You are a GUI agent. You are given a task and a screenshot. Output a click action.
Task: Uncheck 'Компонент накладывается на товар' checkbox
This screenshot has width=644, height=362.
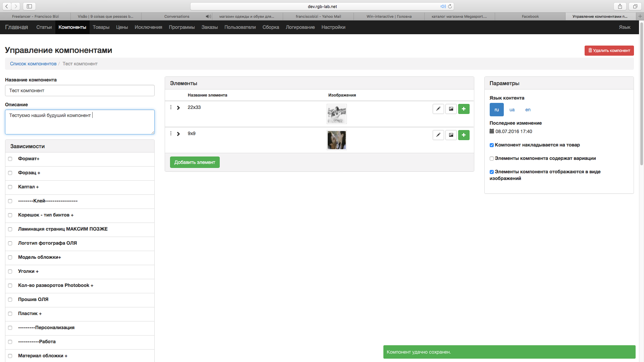tap(492, 145)
